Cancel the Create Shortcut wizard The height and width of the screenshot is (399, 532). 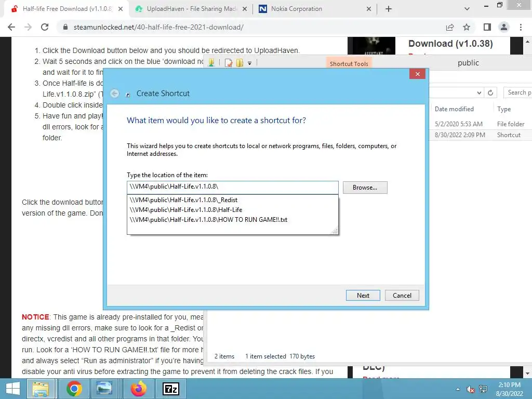pos(402,296)
